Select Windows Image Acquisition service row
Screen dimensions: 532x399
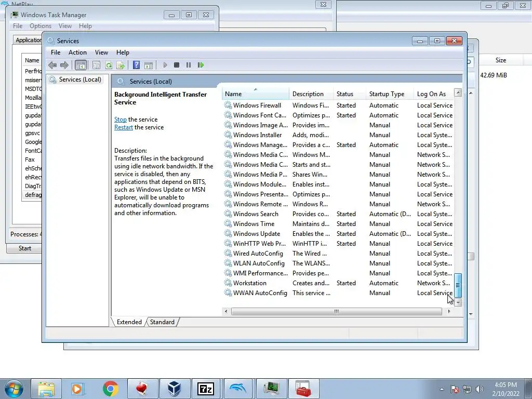click(x=338, y=125)
